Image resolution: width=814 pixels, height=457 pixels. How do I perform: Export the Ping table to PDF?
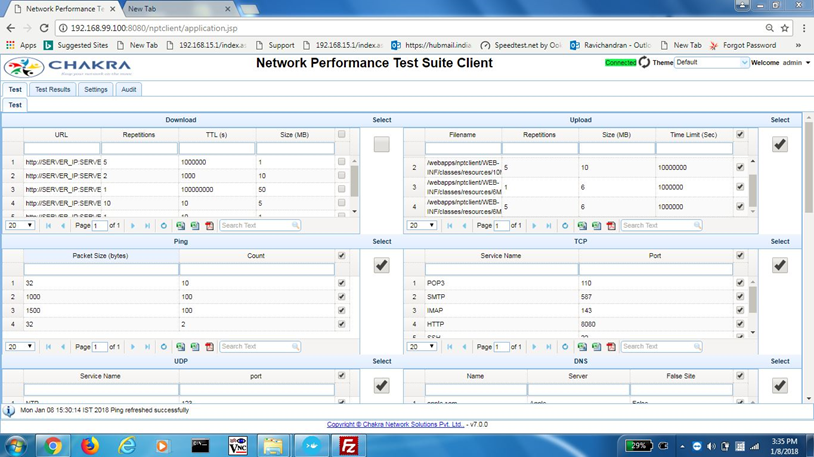coord(209,346)
